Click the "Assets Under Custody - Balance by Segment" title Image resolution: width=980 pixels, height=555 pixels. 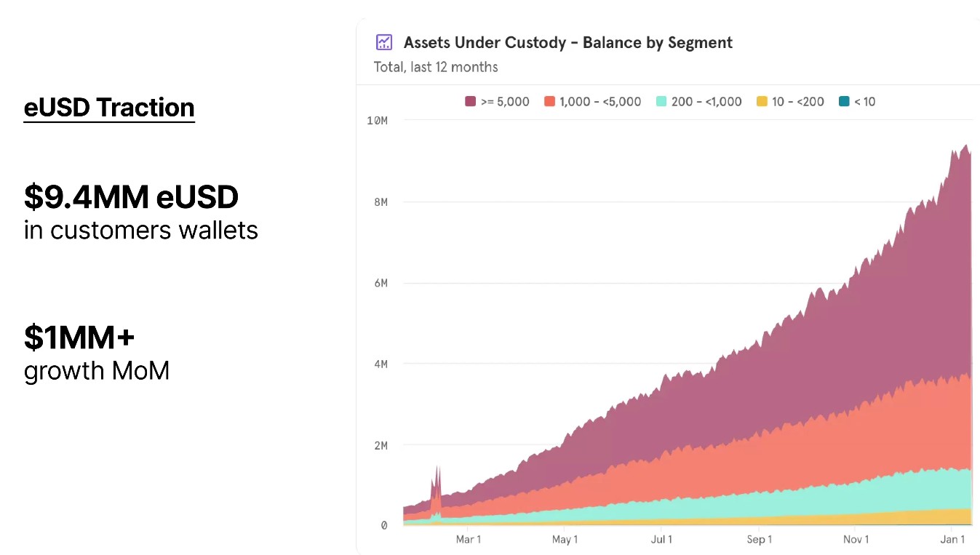click(x=567, y=43)
